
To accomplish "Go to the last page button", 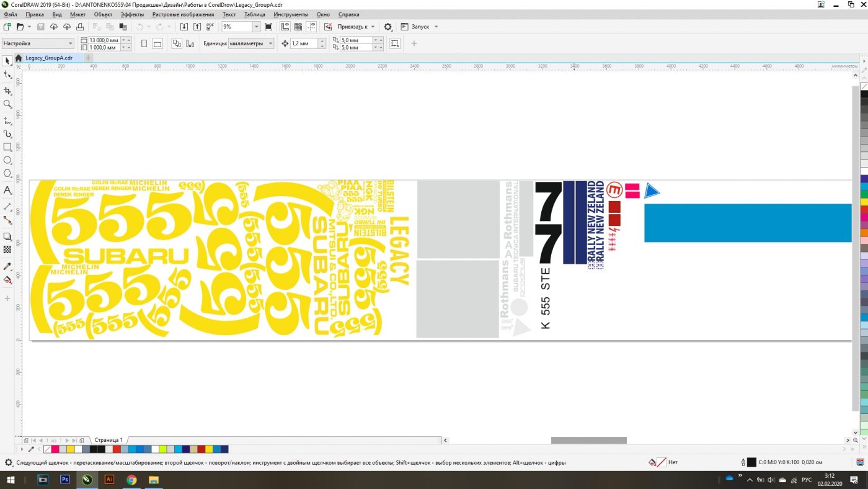I will coord(75,440).
